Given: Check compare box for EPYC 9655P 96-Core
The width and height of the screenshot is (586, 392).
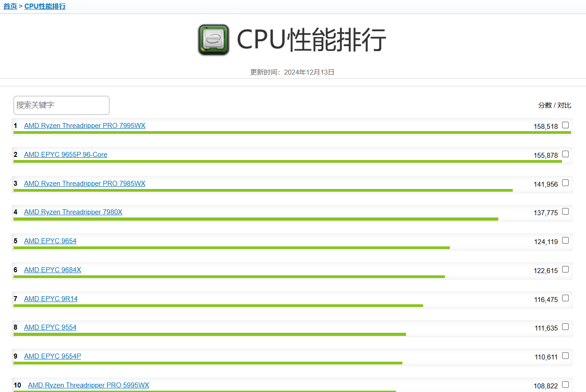Looking at the screenshot, I should 566,154.
